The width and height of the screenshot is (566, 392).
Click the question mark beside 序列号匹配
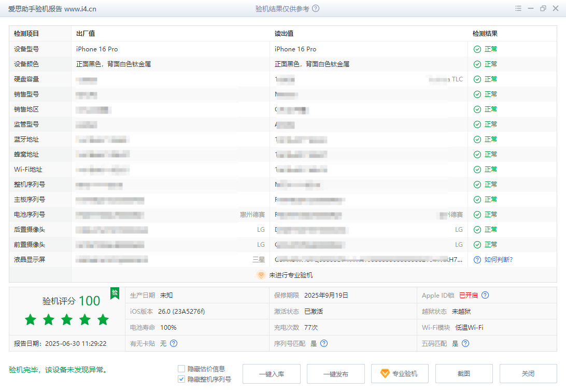coord(323,343)
